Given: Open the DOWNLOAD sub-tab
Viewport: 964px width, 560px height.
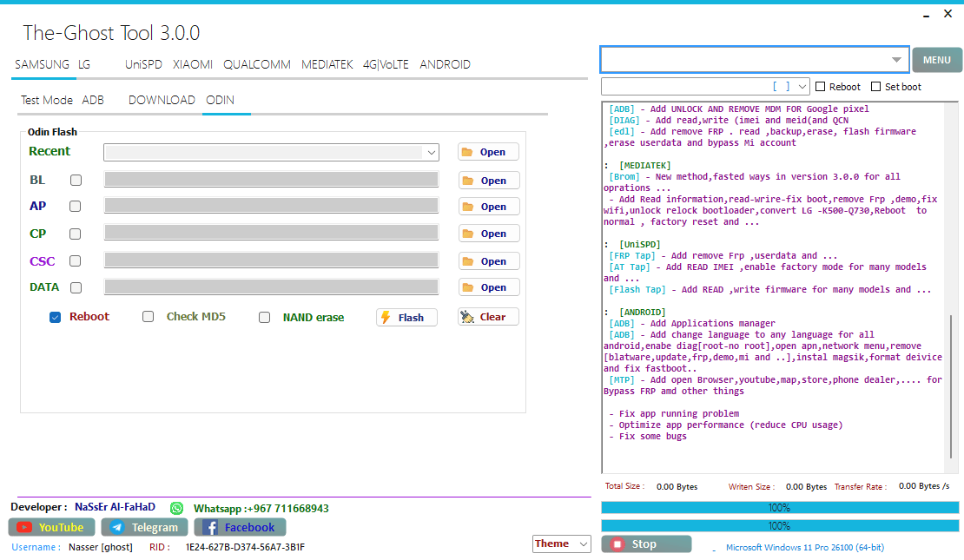Looking at the screenshot, I should coord(162,100).
